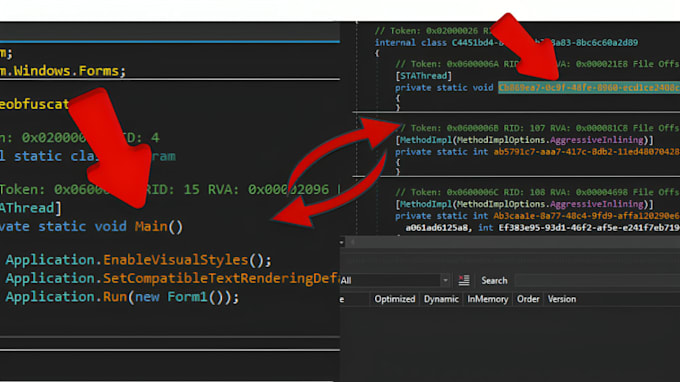The width and height of the screenshot is (680, 382).
Task: Click the RID: 15 comment text
Action: (x=172, y=189)
